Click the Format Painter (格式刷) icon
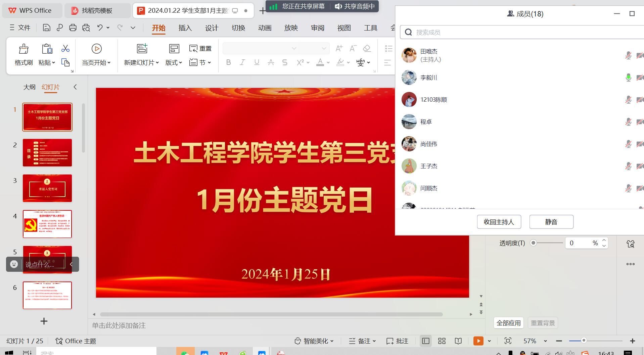Viewport: 644px width, 355px height. point(24,49)
